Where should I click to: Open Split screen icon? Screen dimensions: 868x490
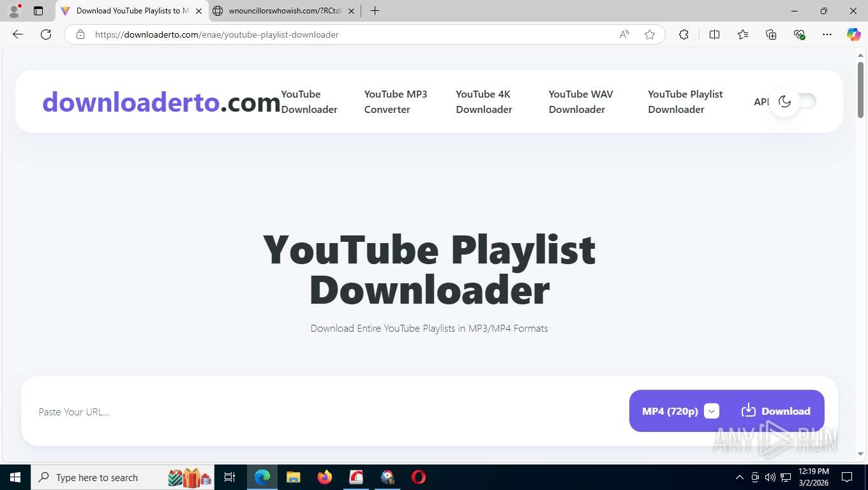[715, 34]
